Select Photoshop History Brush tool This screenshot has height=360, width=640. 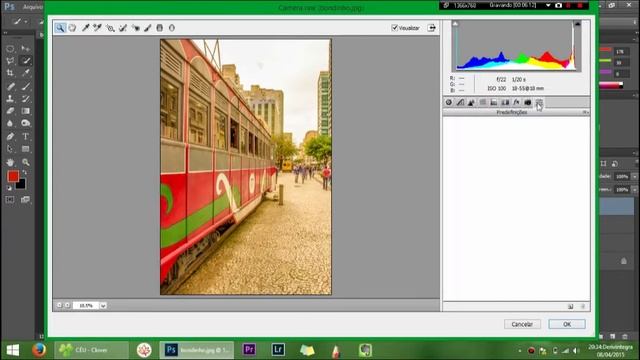[25, 98]
